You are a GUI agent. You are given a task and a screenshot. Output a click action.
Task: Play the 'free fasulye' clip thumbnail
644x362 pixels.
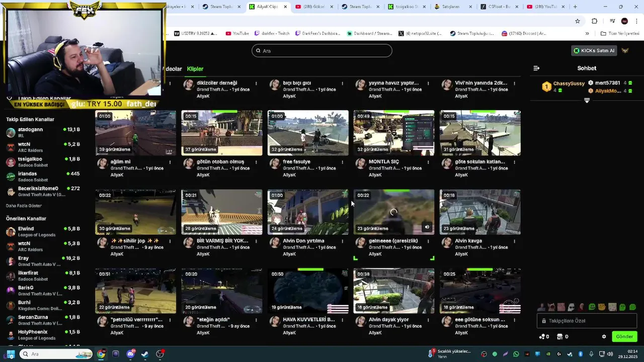pyautogui.click(x=308, y=133)
